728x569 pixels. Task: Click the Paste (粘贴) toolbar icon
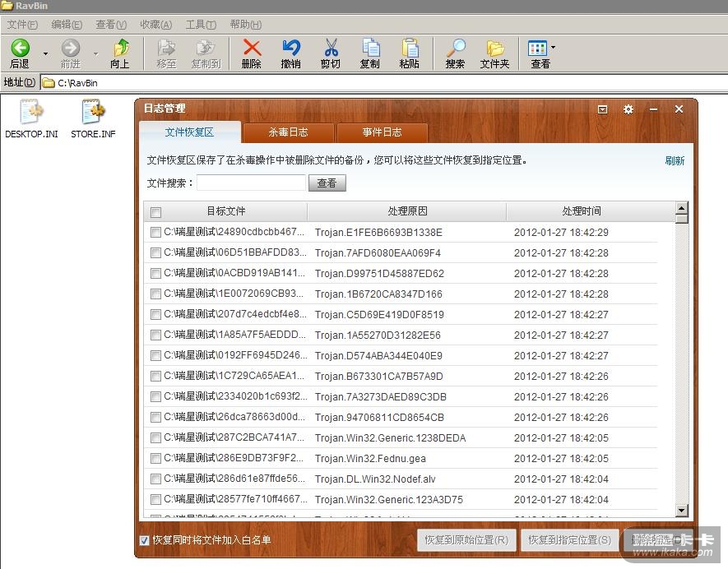410,48
